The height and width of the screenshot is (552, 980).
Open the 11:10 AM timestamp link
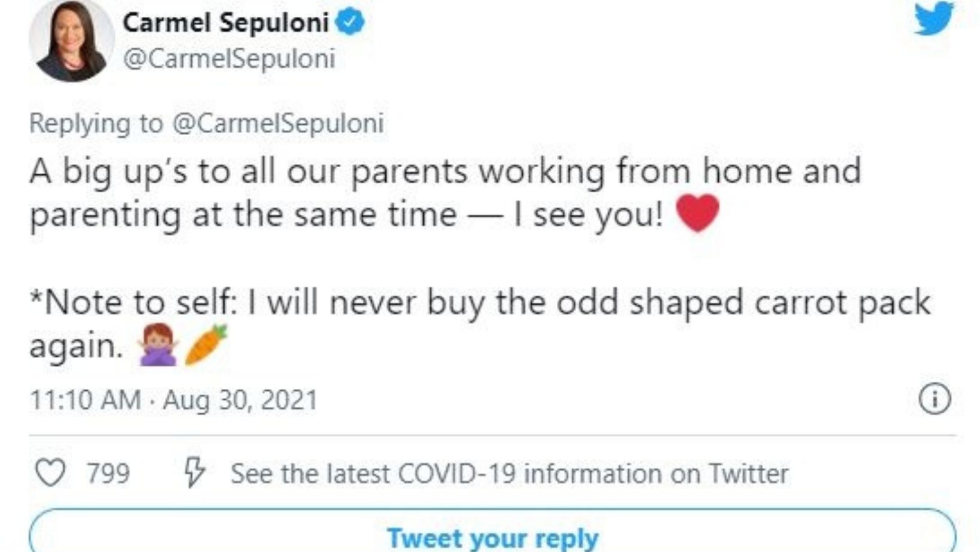(85, 400)
